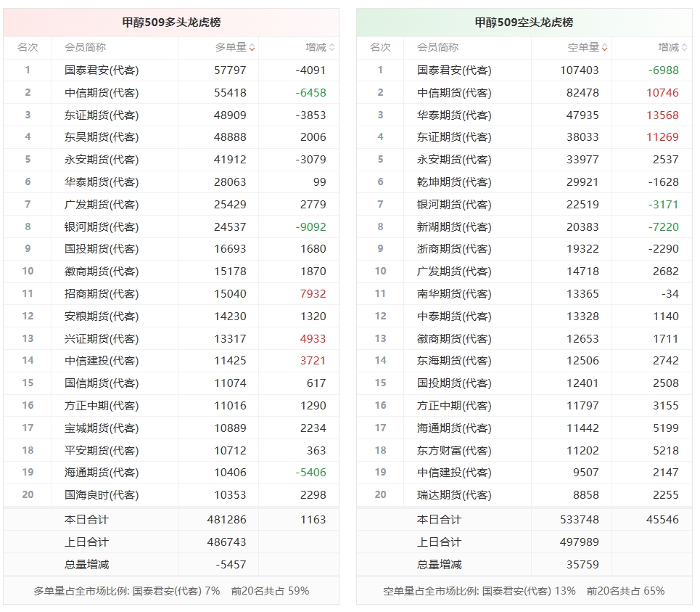Screen dimensions: 700x612
Task: Select 华泰期货(代客) in short table rank 3
Action: [x=455, y=115]
